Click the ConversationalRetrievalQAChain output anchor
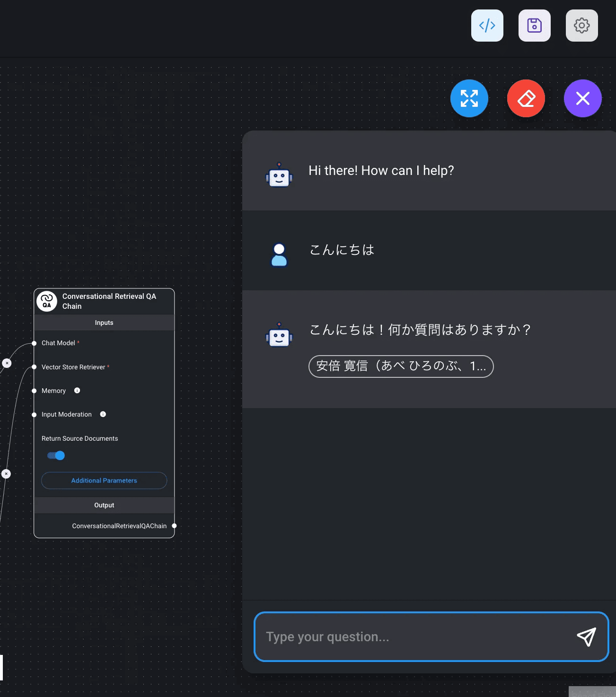The width and height of the screenshot is (616, 697). coord(174,526)
